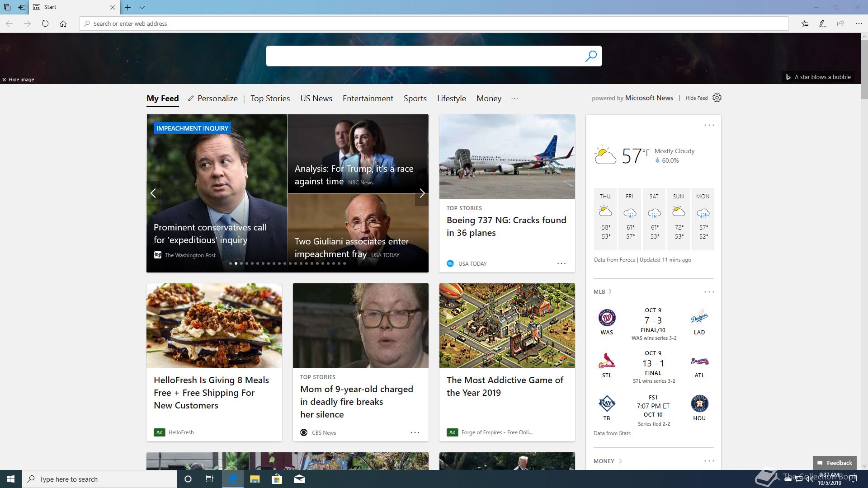The image size is (868, 488).
Task: Open weather card options ellipsis
Action: click(709, 125)
